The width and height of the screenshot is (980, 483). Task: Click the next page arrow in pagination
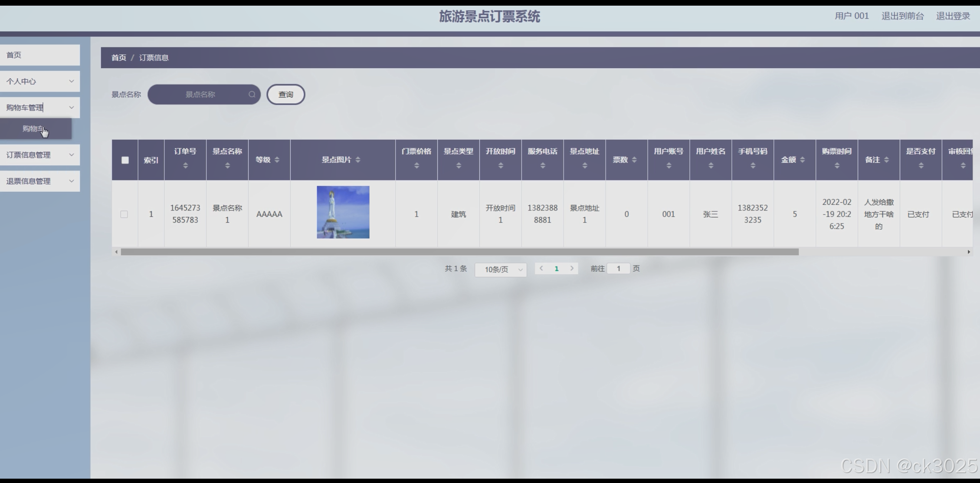pyautogui.click(x=572, y=268)
